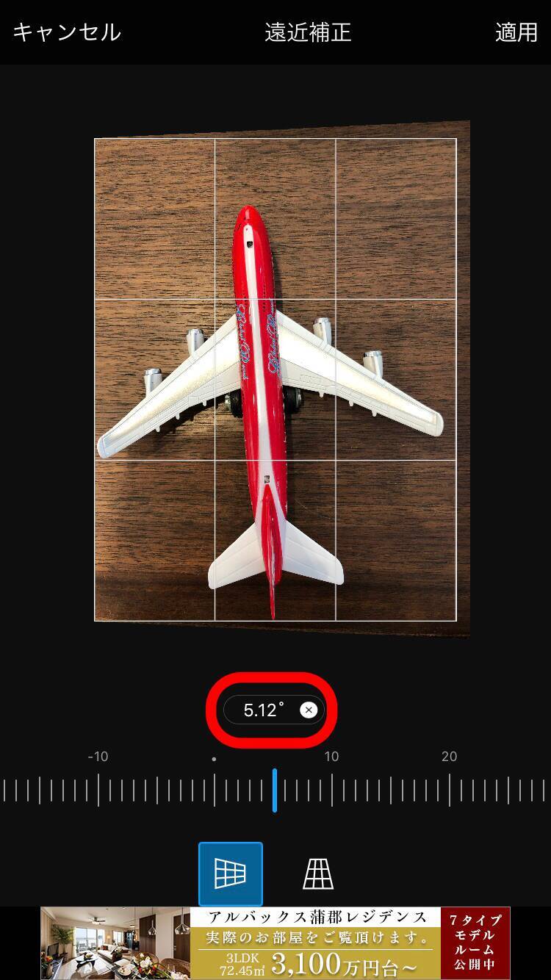Tap the airplane's white tail fin
This screenshot has height=980, width=551.
[275, 552]
